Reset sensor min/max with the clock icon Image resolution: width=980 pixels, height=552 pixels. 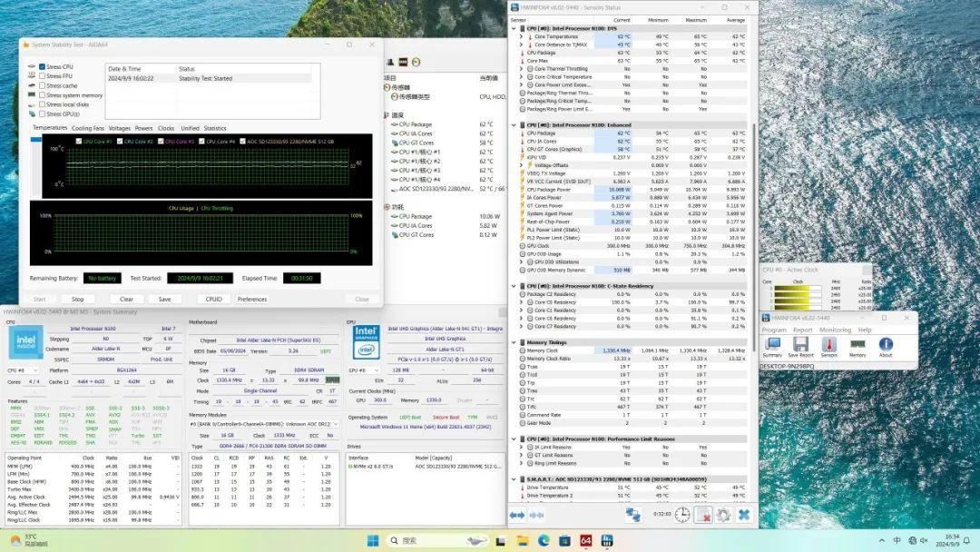pyautogui.click(x=682, y=515)
